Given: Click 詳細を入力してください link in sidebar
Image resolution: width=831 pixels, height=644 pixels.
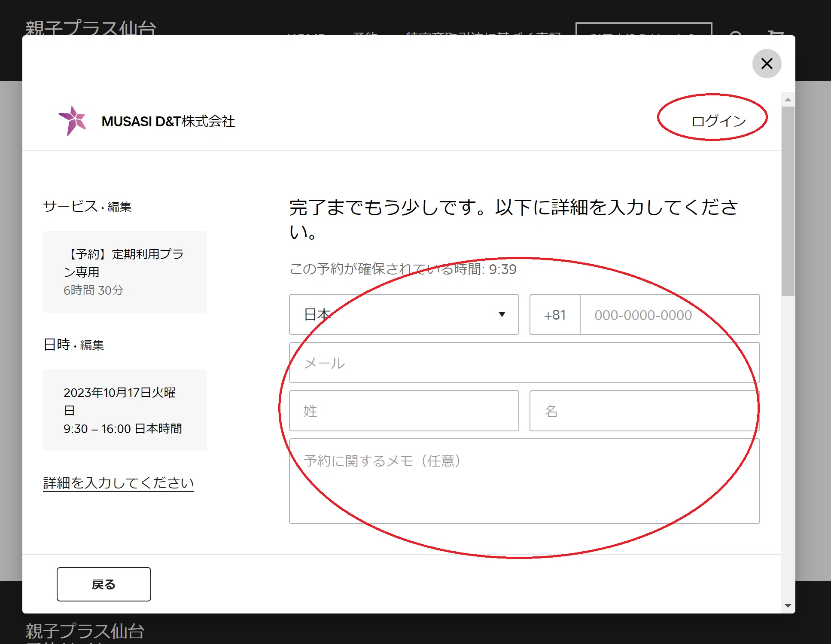Looking at the screenshot, I should 118,483.
